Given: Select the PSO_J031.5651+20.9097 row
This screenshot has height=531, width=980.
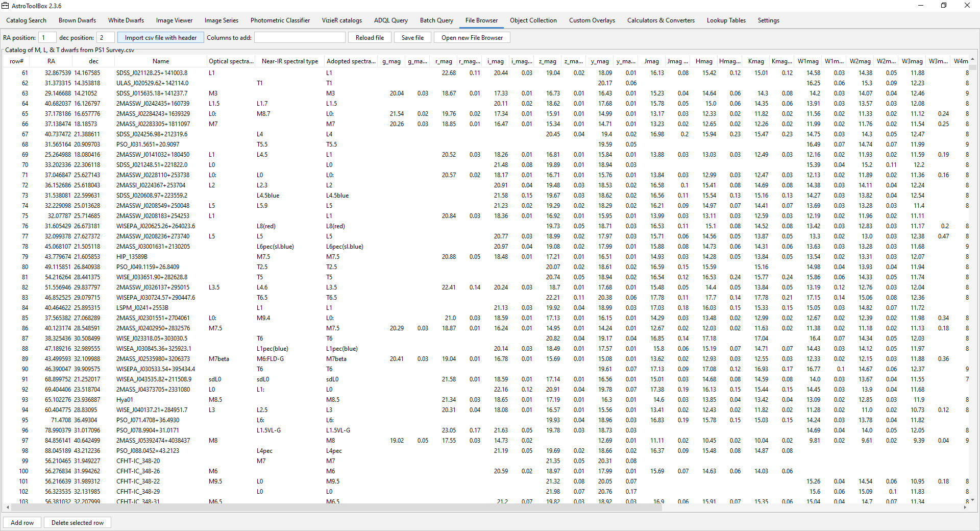Looking at the screenshot, I should click(x=486, y=144).
